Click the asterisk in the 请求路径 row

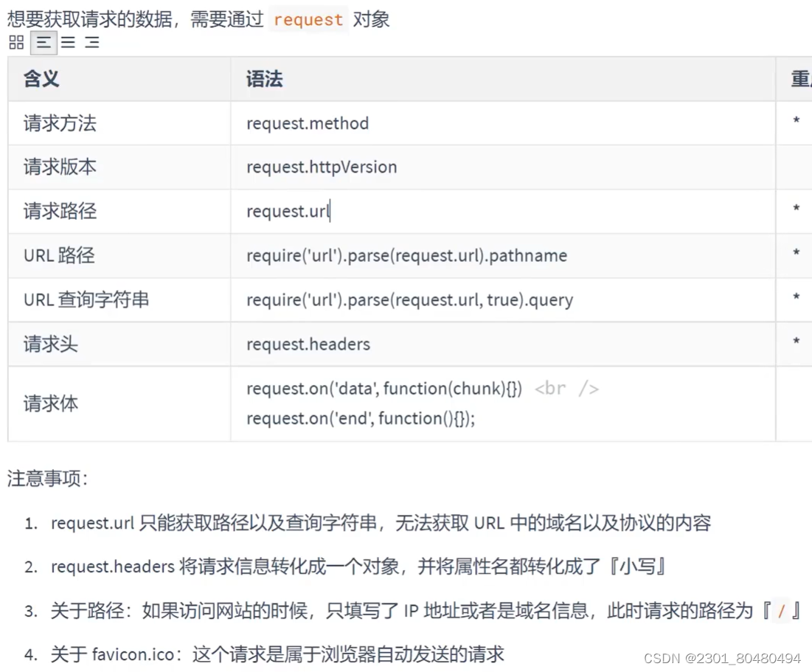797,209
